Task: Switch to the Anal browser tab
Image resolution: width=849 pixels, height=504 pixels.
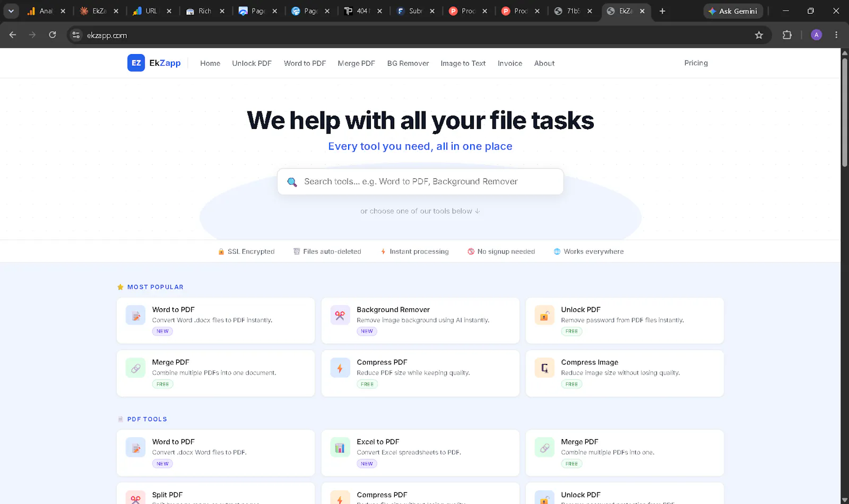Action: tap(46, 11)
